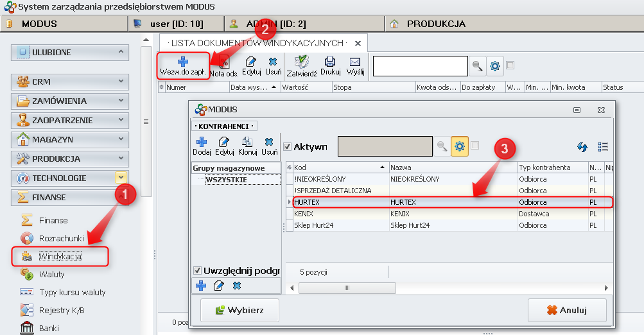Screen dimensions: 644x335
Task: Delete group with bottom X icon
Action: (x=237, y=286)
